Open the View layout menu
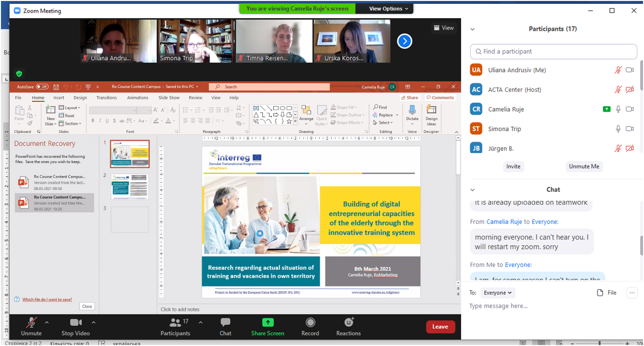 pyautogui.click(x=443, y=28)
